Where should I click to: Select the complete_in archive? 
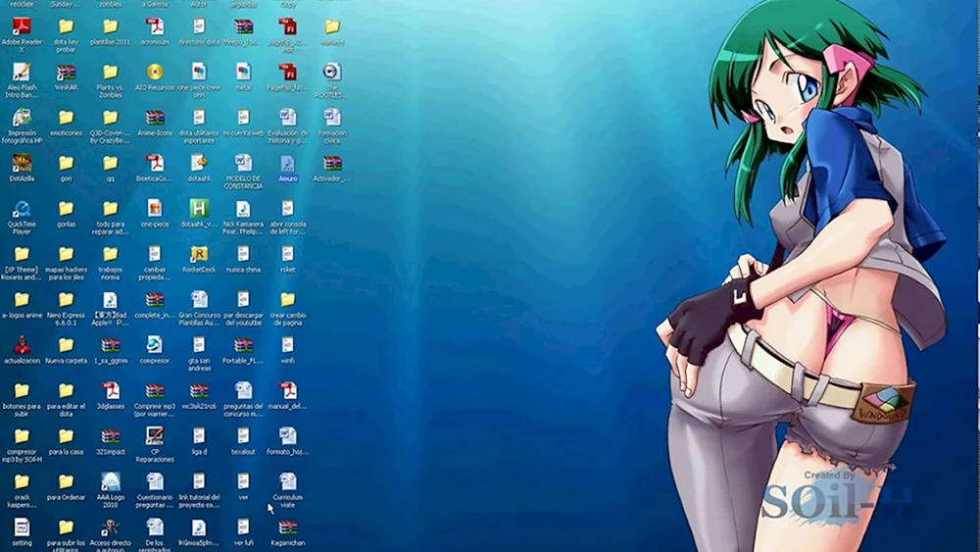155,300
